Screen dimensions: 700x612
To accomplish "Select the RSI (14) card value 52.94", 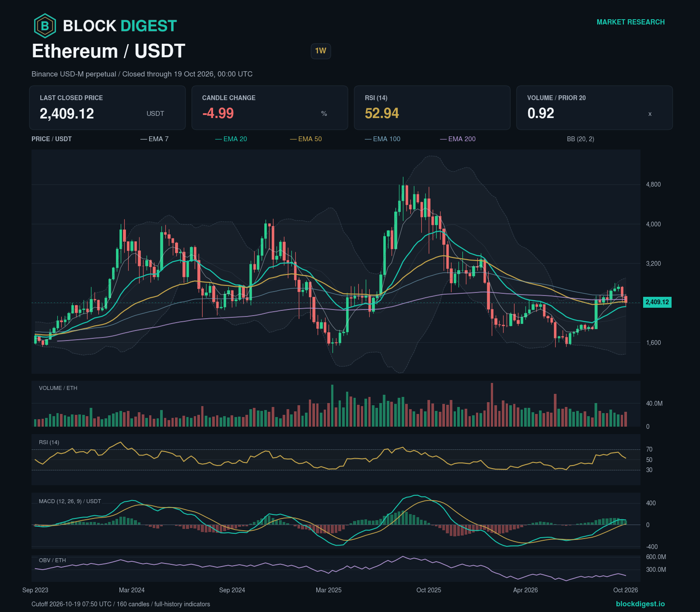I will 382,113.
